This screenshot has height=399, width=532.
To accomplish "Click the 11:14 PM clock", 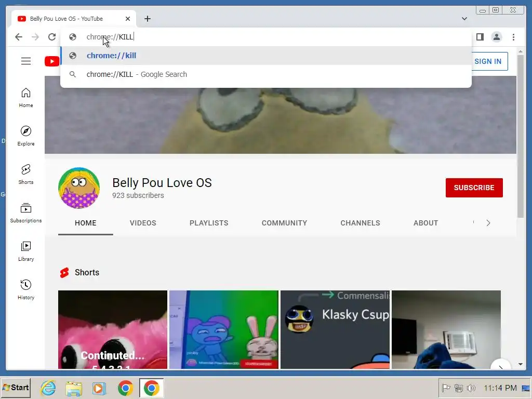I will 500,388.
